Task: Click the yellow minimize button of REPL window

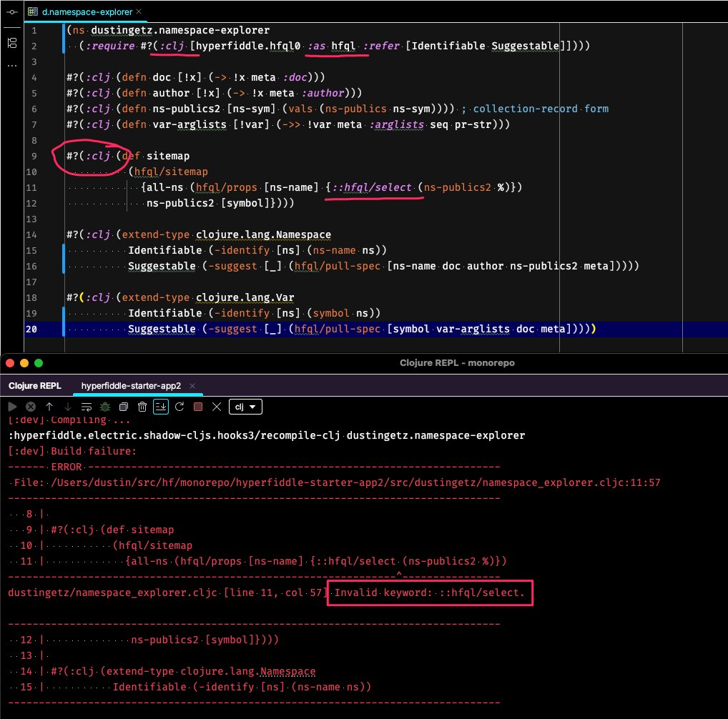Action: [24, 363]
